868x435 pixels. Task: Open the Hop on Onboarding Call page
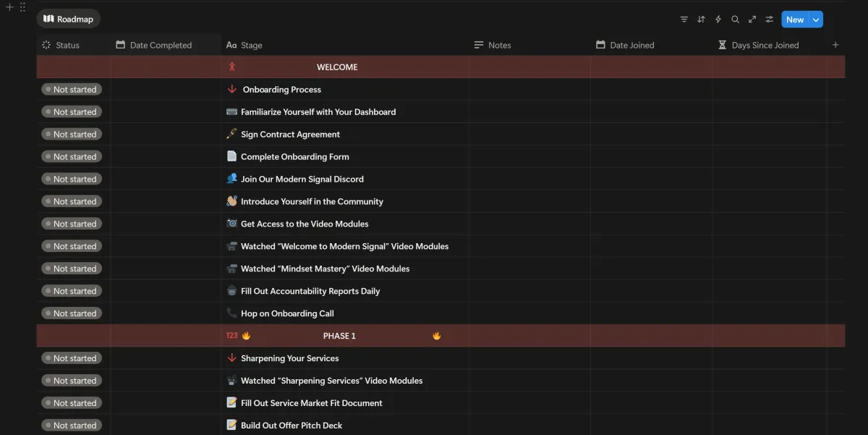coord(287,313)
